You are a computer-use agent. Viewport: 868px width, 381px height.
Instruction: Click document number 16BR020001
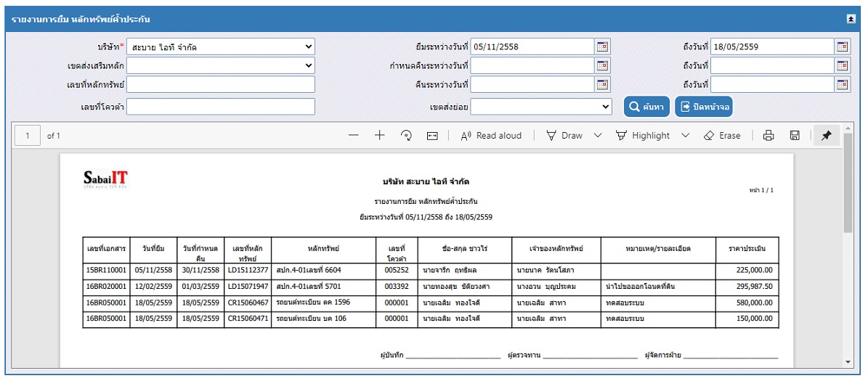[x=106, y=287]
